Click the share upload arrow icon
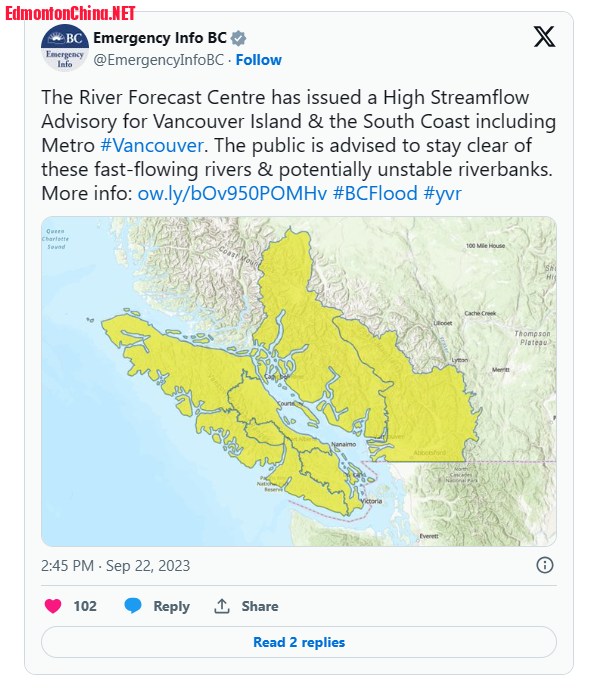The height and width of the screenshot is (695, 601). pos(222,606)
